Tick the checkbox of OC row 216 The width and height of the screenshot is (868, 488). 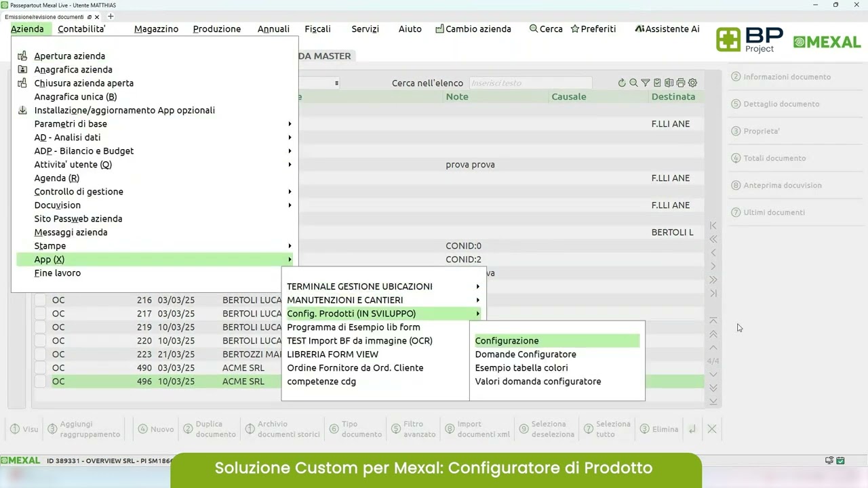click(41, 300)
